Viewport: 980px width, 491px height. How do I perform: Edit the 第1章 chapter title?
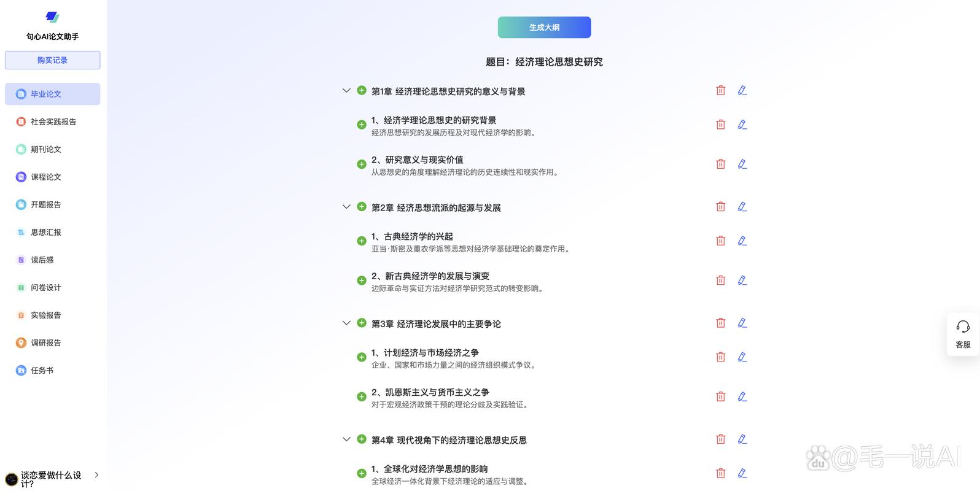pyautogui.click(x=742, y=90)
